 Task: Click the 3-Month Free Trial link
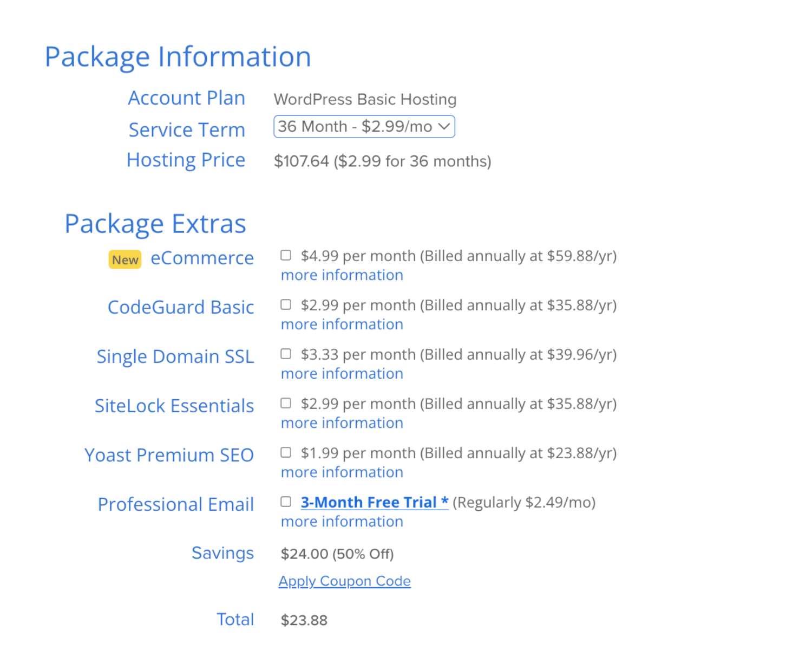click(x=374, y=502)
